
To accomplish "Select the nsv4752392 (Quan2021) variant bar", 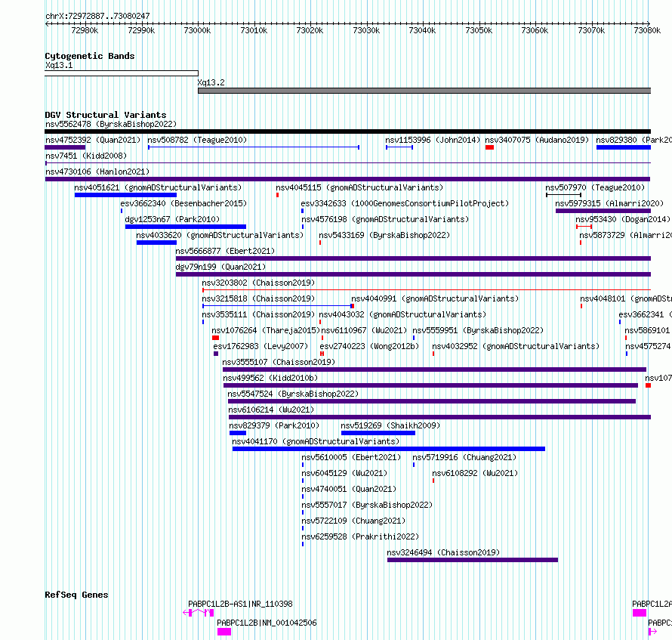I will [65, 147].
